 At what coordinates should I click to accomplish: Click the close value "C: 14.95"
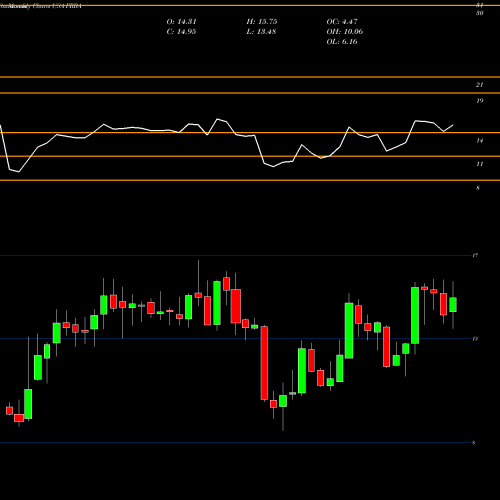tap(181, 32)
